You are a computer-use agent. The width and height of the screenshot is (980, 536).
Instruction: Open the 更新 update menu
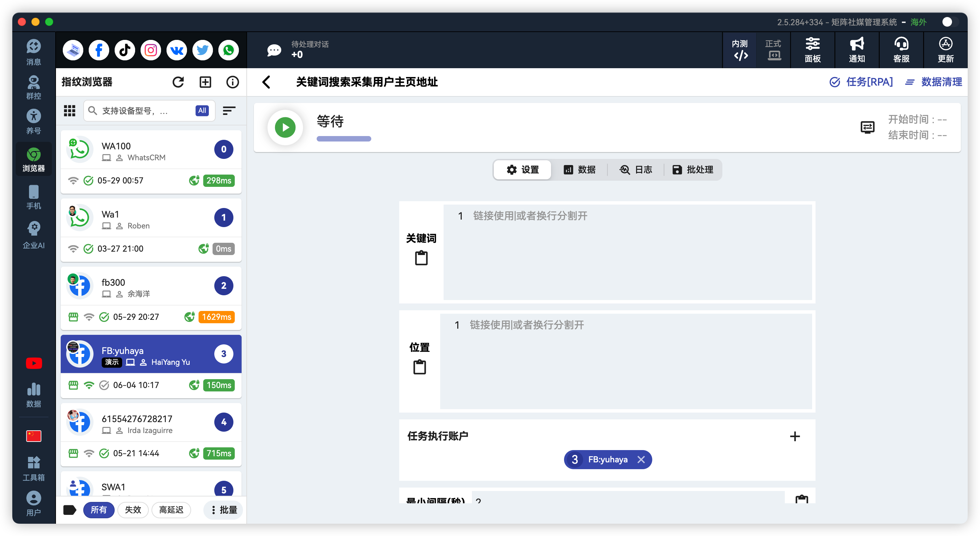pos(946,50)
